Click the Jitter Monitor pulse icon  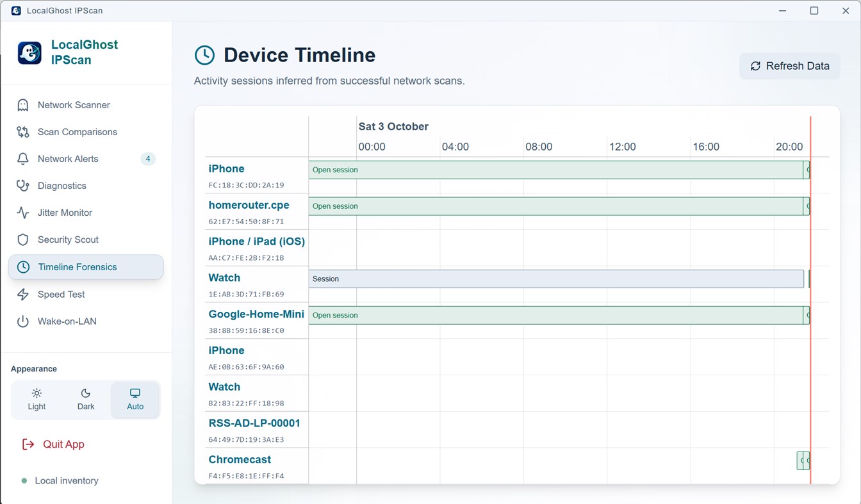[x=23, y=213]
